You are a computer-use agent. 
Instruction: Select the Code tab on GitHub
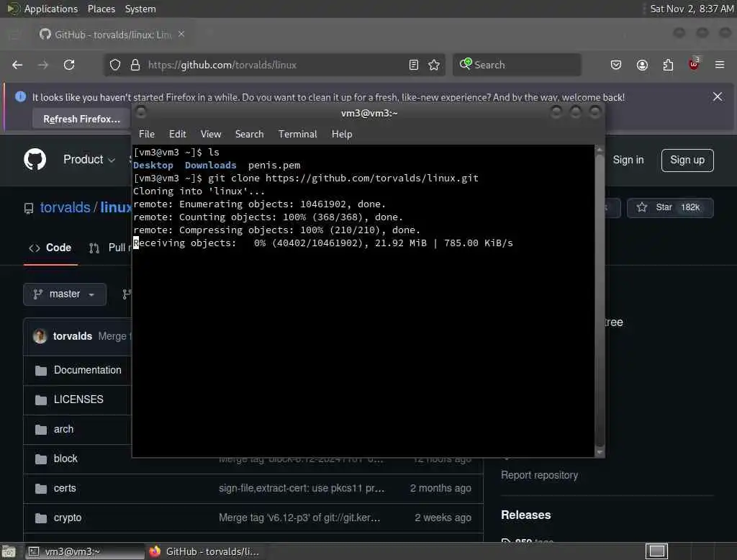pos(50,248)
